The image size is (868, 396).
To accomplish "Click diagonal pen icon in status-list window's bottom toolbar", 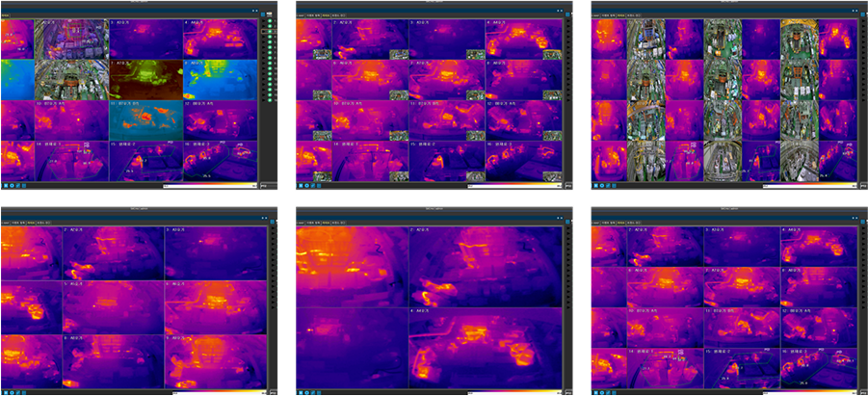I will pos(17,186).
